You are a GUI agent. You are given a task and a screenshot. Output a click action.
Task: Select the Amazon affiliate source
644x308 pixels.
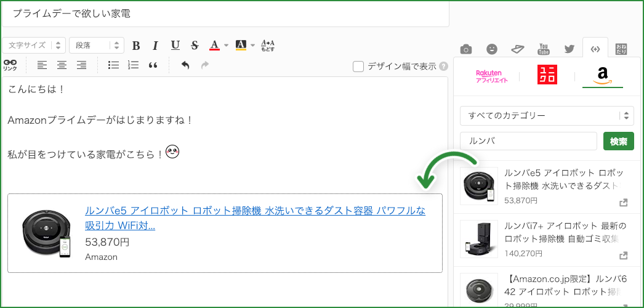tap(603, 76)
